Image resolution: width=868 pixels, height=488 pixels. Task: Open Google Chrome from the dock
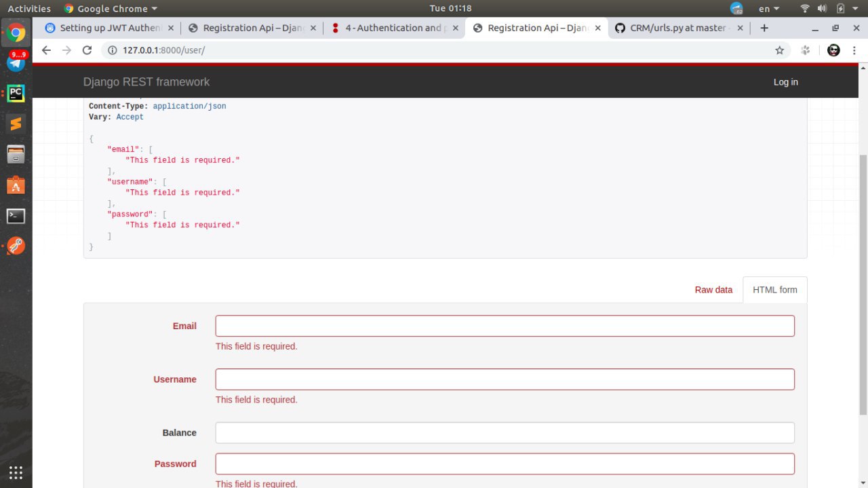tap(16, 32)
